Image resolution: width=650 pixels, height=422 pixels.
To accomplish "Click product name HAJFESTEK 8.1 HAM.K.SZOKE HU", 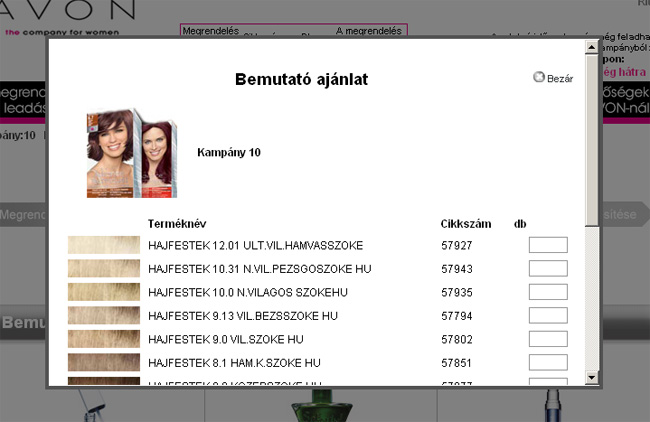I will tap(234, 363).
